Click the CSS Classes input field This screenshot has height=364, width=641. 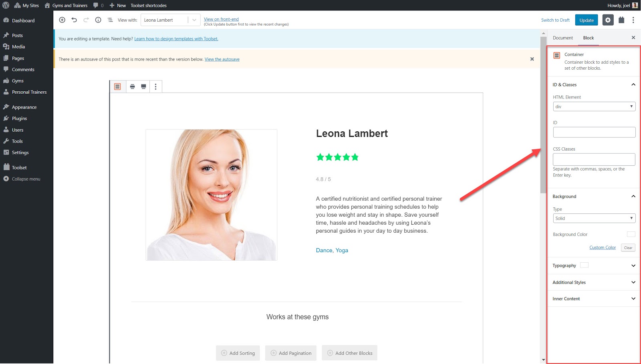click(x=594, y=159)
